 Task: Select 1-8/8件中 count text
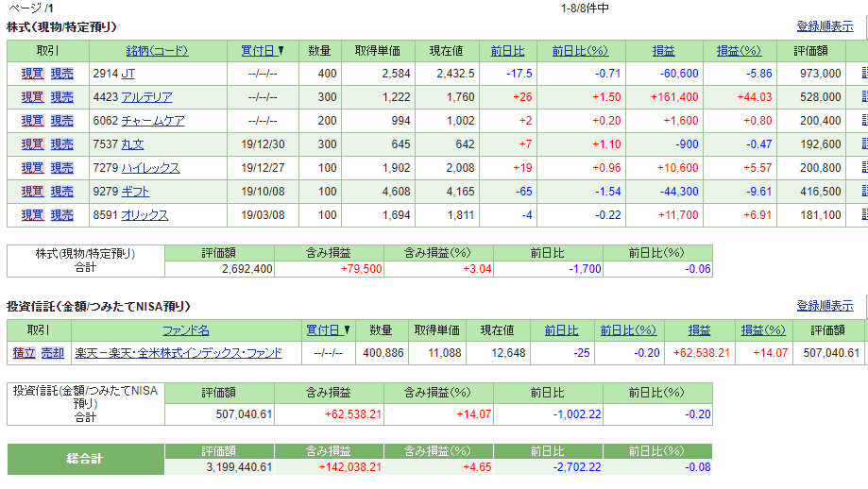585,8
